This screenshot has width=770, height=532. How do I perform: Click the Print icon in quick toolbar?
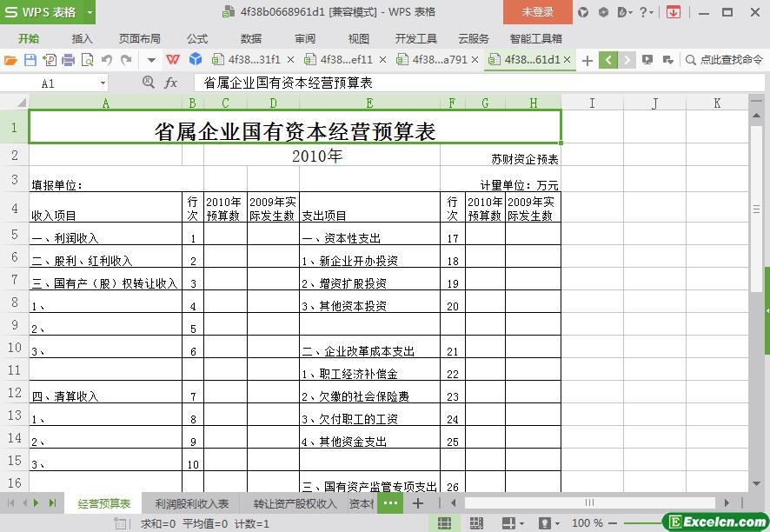point(68,60)
